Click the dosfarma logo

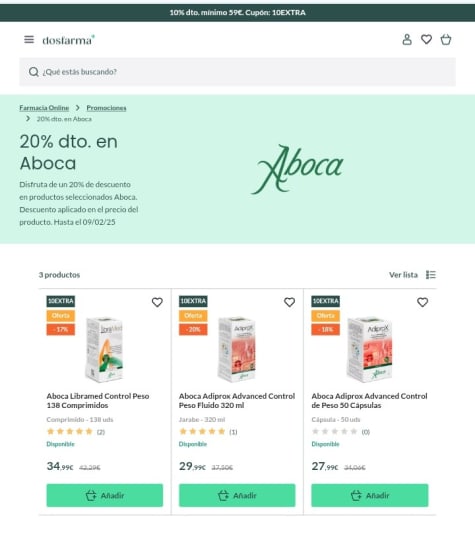68,40
